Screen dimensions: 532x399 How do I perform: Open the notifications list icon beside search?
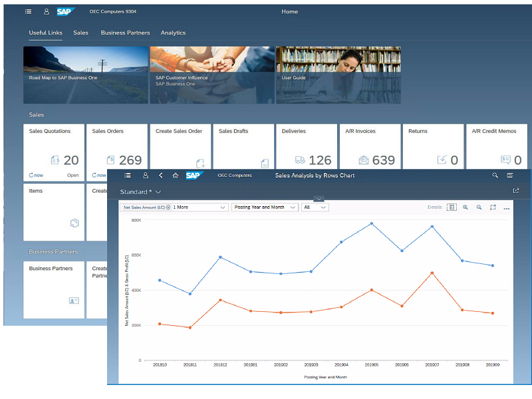(x=510, y=176)
